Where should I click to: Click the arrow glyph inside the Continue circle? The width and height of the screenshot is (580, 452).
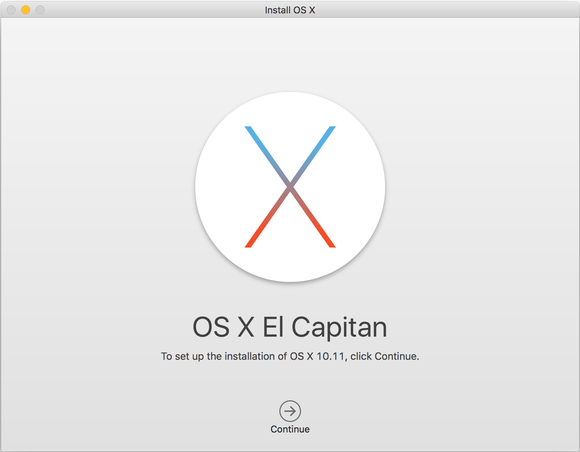coord(290,411)
